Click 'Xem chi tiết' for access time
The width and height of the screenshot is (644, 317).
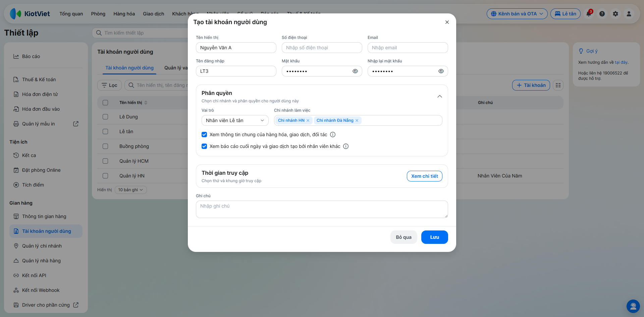[x=425, y=176]
